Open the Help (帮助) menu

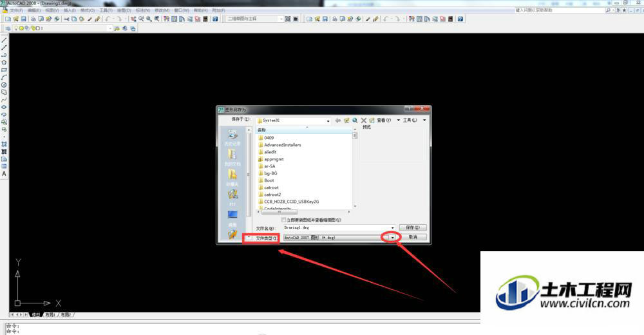[201, 10]
